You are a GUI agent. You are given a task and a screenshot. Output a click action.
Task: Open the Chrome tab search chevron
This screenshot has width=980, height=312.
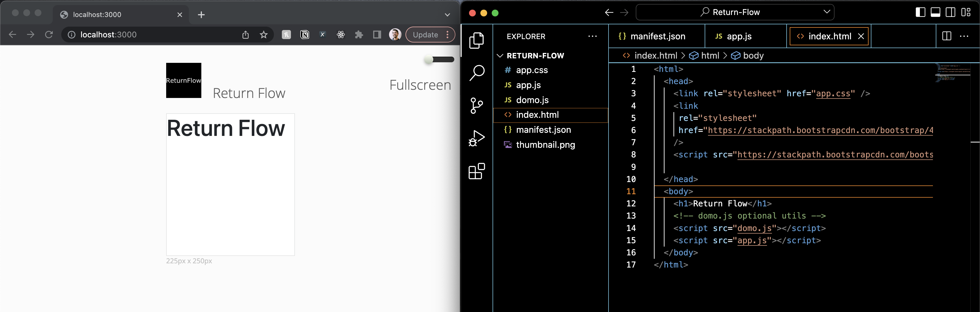click(447, 15)
